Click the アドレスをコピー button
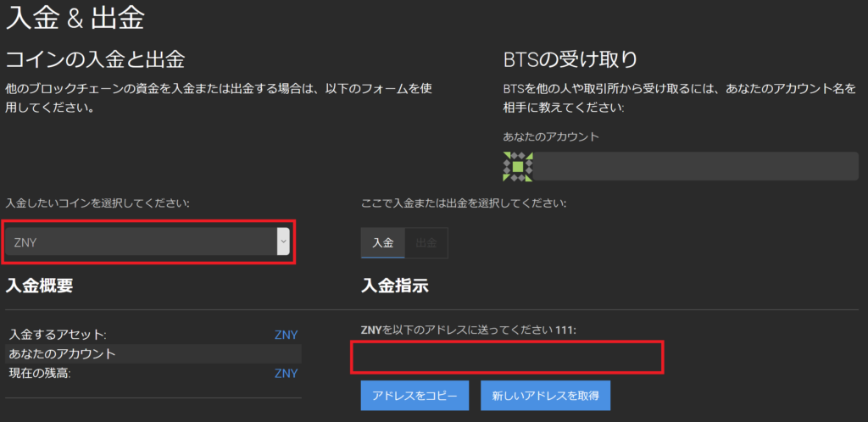Viewport: 868px width, 422px height. coord(415,396)
